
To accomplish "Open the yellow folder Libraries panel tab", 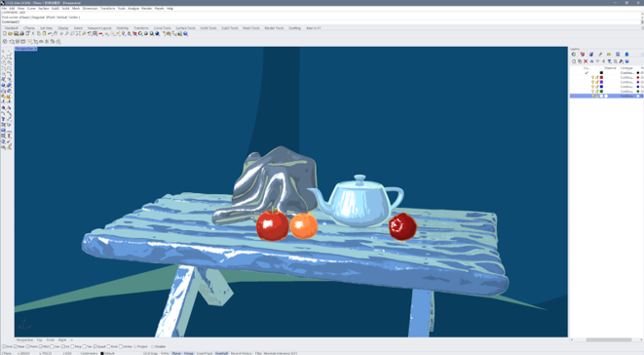I will (x=609, y=55).
